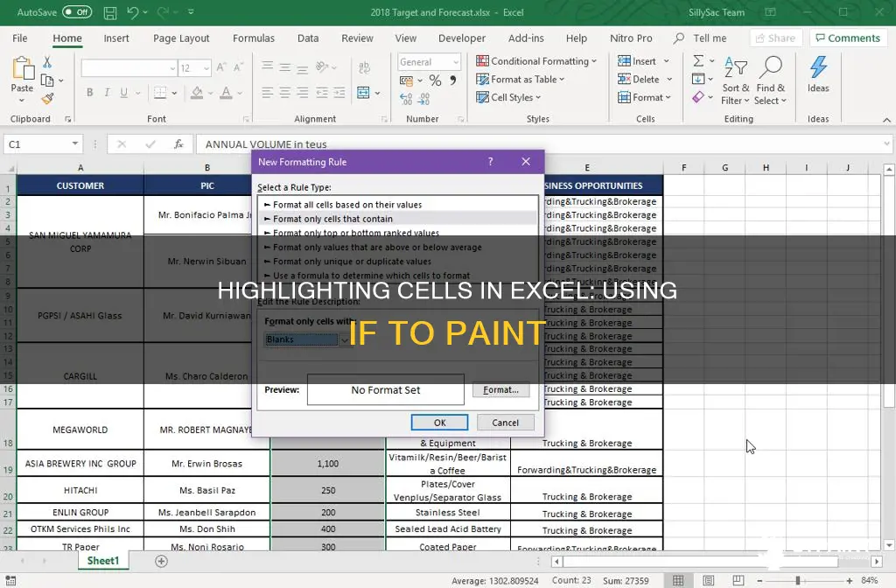Click the Tell me search field
The height and width of the screenshot is (588, 896).
pos(709,38)
